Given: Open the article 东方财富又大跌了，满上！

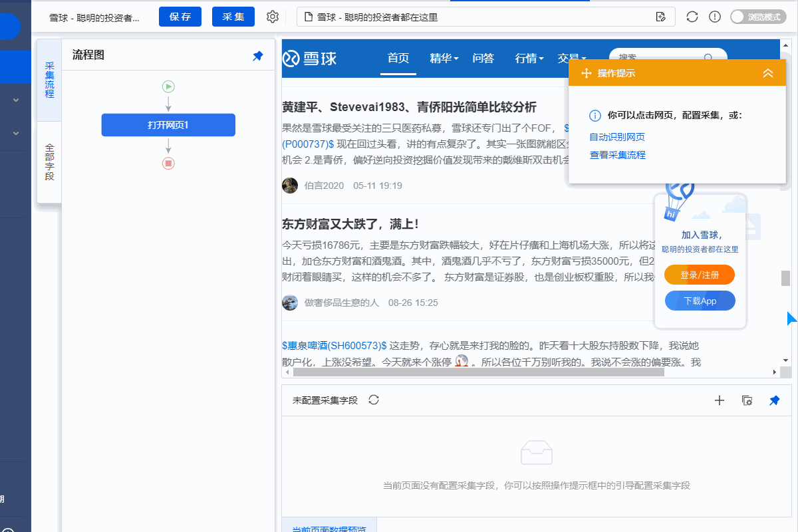Looking at the screenshot, I should [350, 224].
